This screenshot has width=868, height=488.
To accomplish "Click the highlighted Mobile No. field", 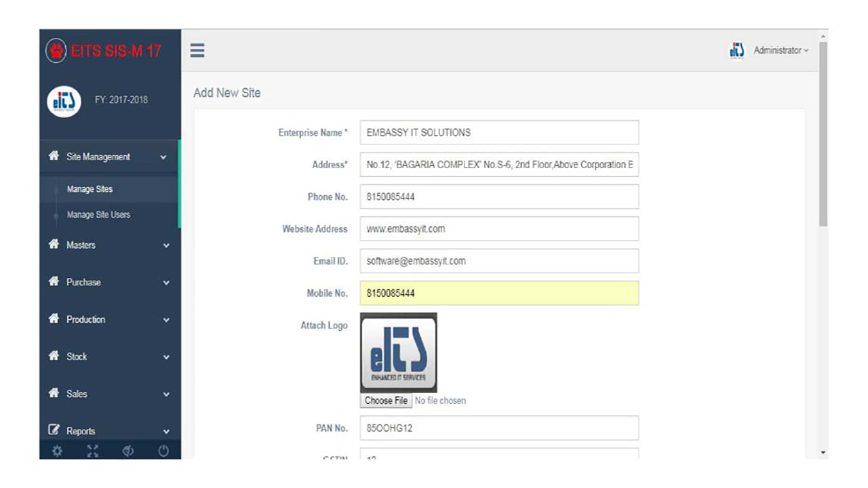I will click(499, 293).
